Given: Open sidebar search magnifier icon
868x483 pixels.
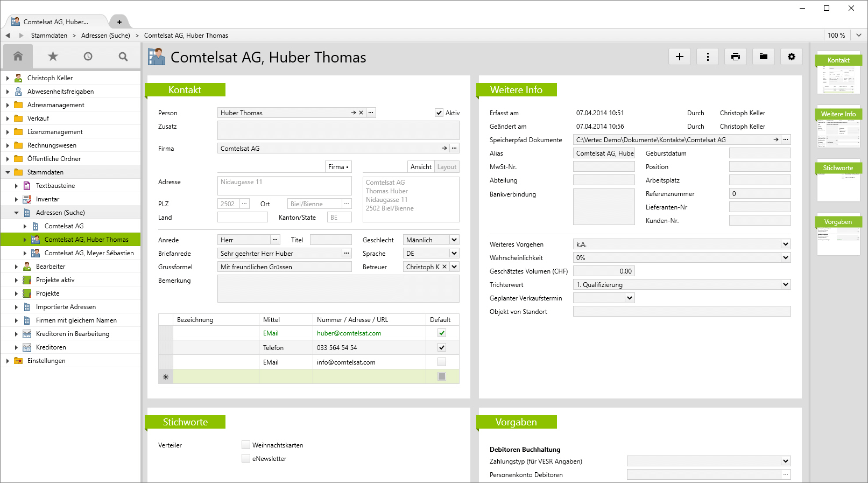Looking at the screenshot, I should (123, 56).
